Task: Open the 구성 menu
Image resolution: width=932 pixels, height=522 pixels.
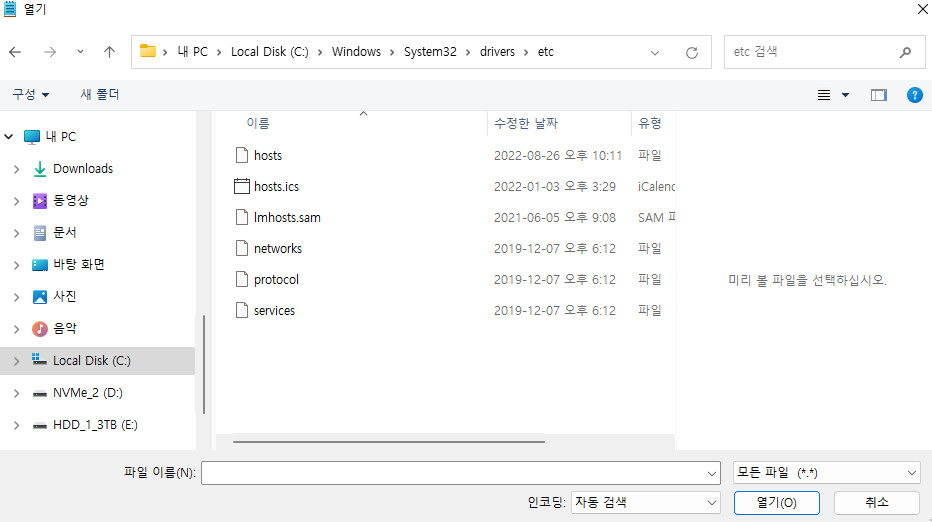Action: coord(30,94)
